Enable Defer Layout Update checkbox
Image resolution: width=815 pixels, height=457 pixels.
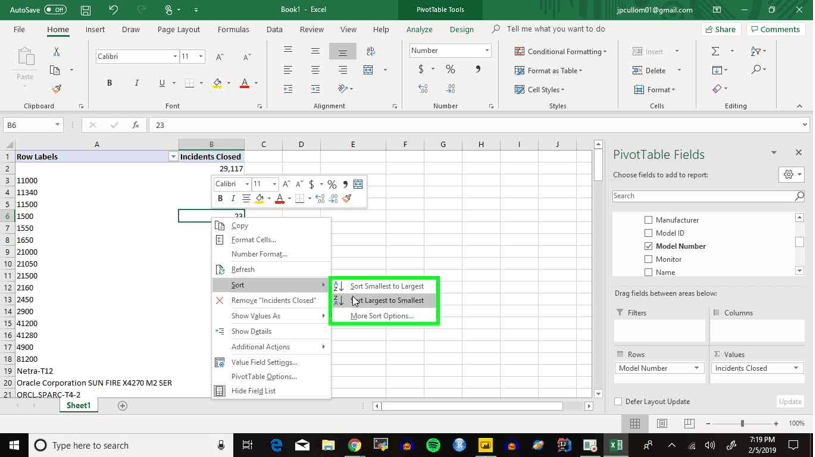pyautogui.click(x=618, y=402)
